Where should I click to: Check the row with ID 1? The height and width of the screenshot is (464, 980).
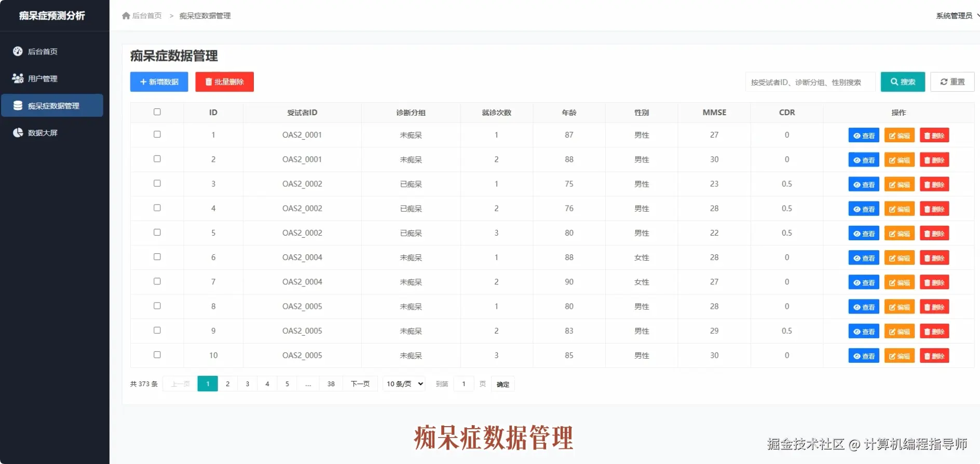tap(157, 134)
